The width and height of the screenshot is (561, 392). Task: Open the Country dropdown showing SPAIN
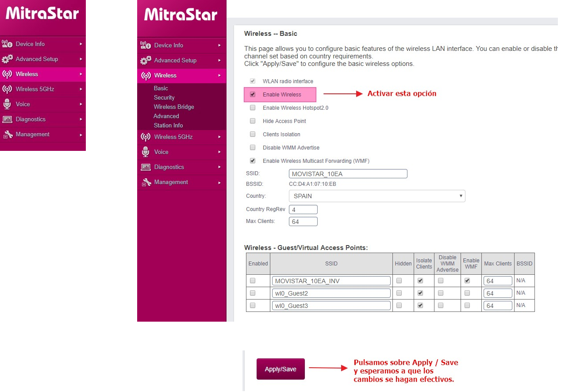[x=377, y=196]
